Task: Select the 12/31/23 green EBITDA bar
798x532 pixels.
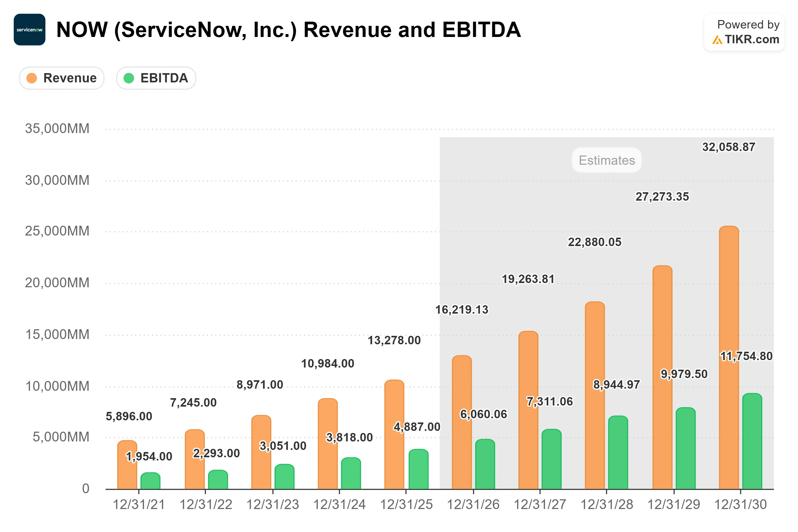Action: click(284, 477)
